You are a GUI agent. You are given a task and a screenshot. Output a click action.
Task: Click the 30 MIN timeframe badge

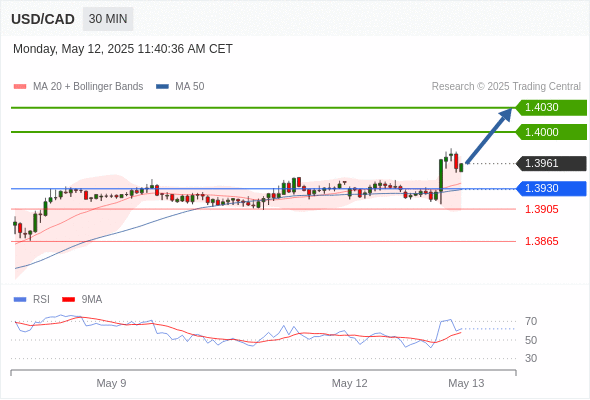(108, 19)
